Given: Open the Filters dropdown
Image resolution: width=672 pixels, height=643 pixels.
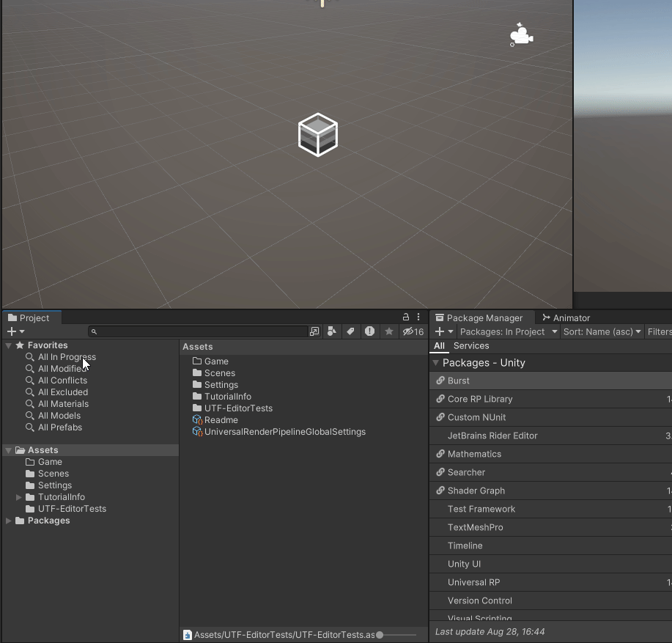Looking at the screenshot, I should (659, 332).
